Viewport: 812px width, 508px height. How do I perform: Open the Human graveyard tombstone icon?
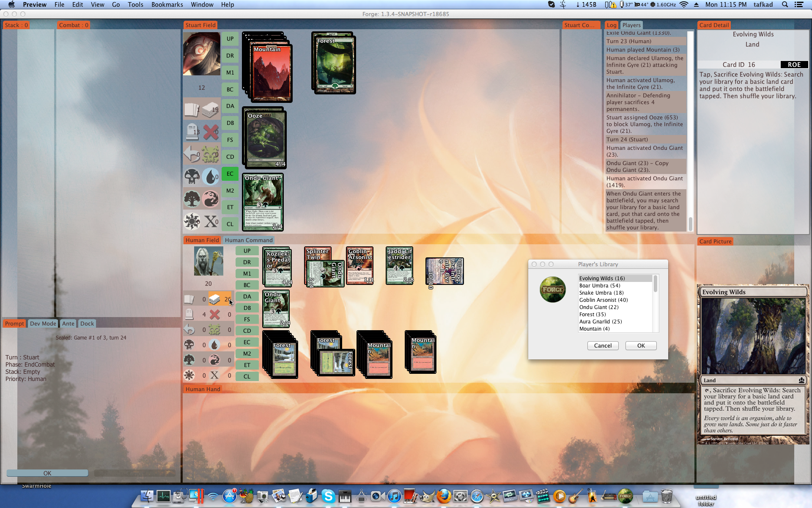tap(189, 315)
